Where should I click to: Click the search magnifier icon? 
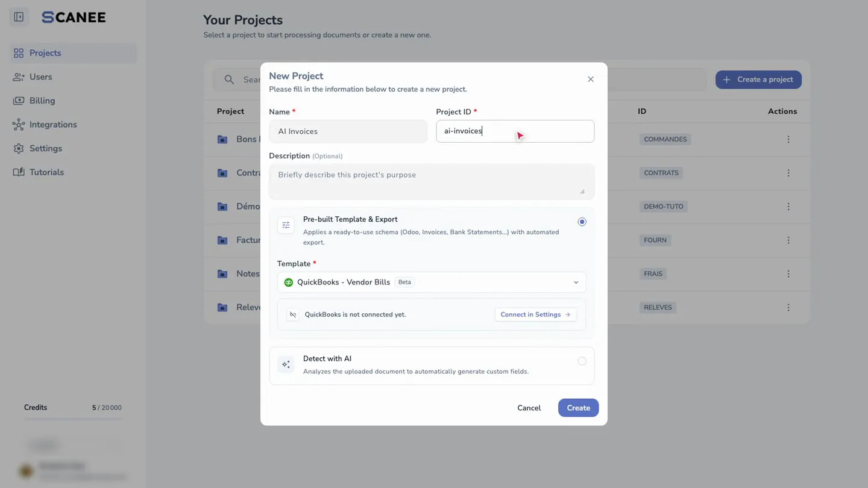[229, 80]
